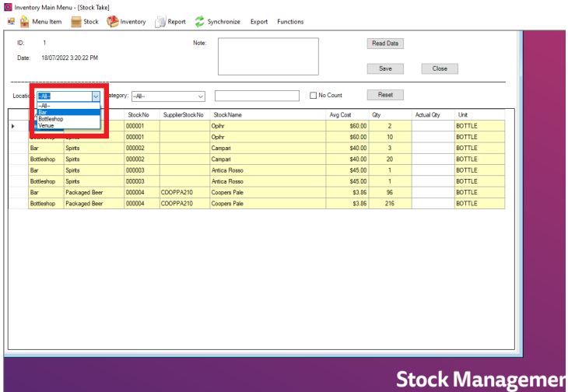This screenshot has width=568, height=392.
Task: Click the Reset button
Action: [x=384, y=94]
